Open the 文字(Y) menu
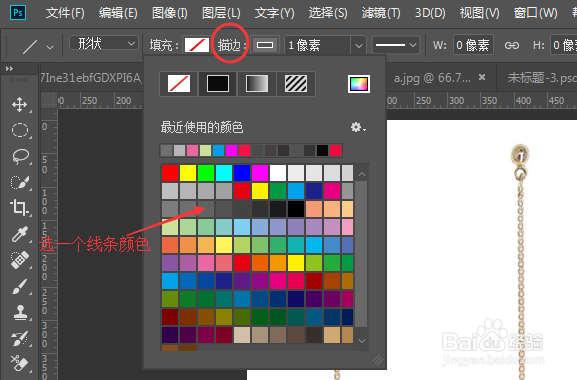The image size is (577, 380). click(275, 13)
